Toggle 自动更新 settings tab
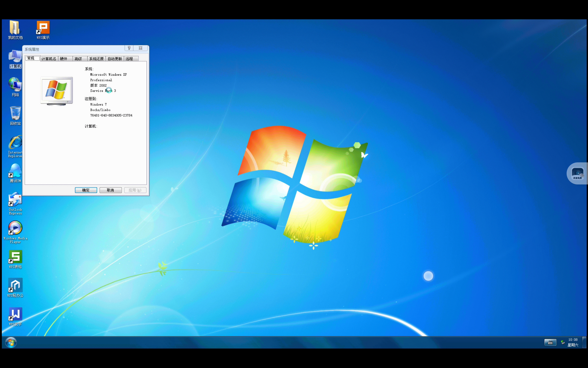588x368 pixels. click(x=115, y=58)
